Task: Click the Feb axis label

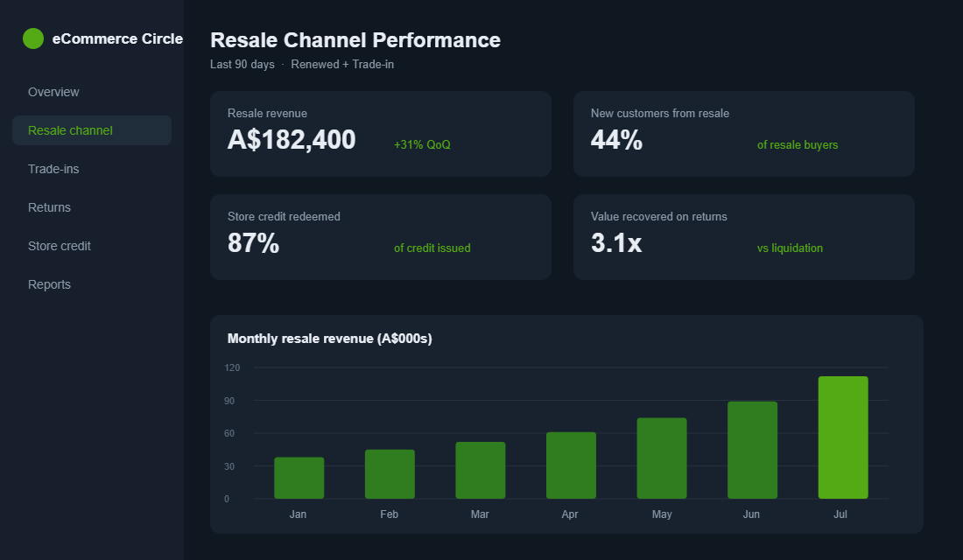Action: (389, 514)
